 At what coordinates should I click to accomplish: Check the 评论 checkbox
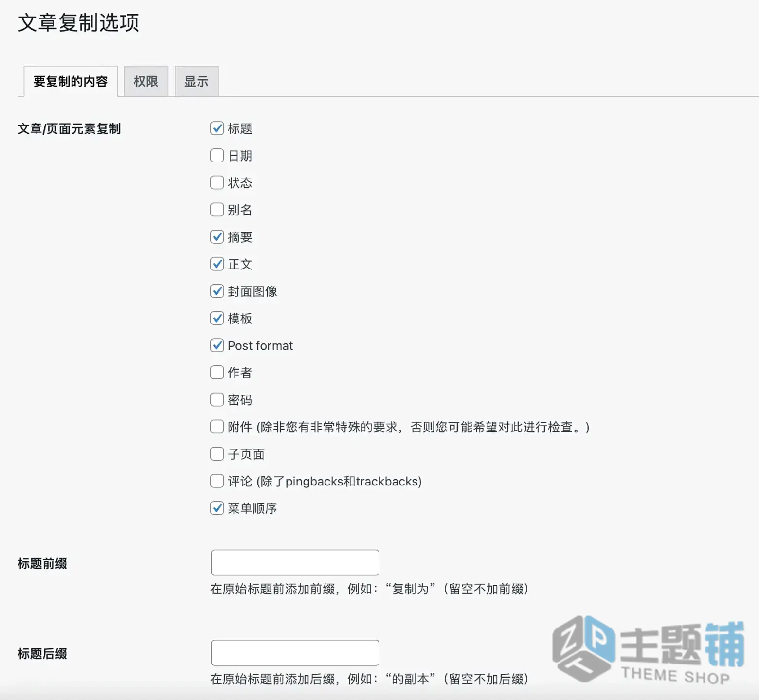(217, 481)
